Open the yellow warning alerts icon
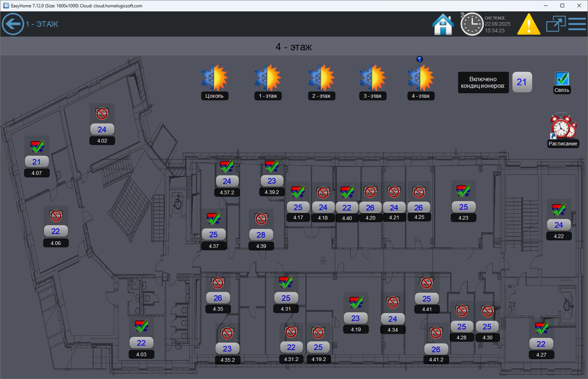Image resolution: width=588 pixels, height=379 pixels. 529,24
